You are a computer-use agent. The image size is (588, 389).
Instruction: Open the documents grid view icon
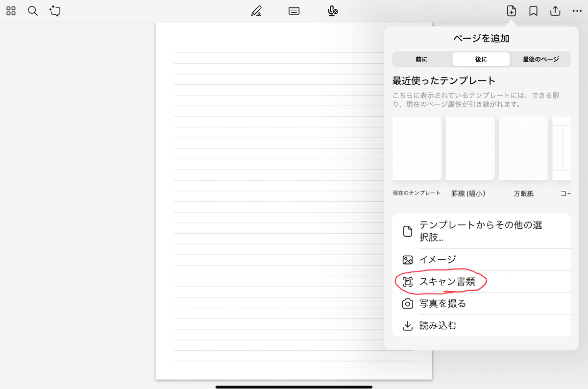click(11, 11)
